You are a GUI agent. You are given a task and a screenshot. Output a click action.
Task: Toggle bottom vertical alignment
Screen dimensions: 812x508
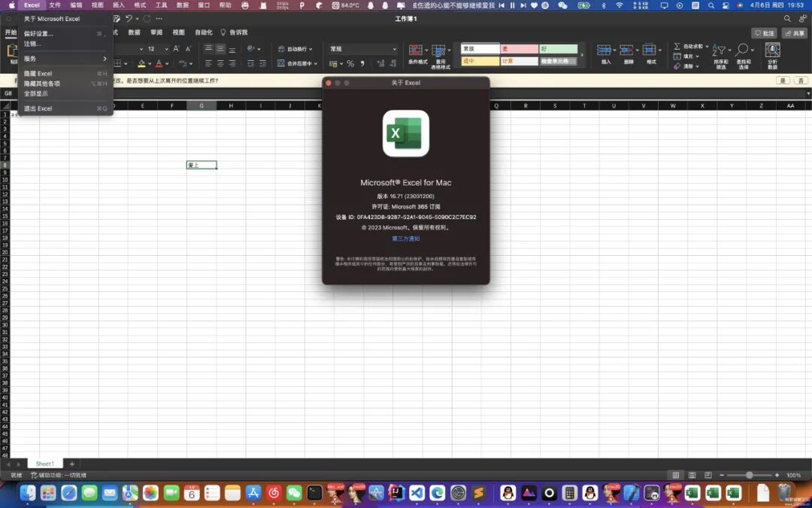point(232,49)
